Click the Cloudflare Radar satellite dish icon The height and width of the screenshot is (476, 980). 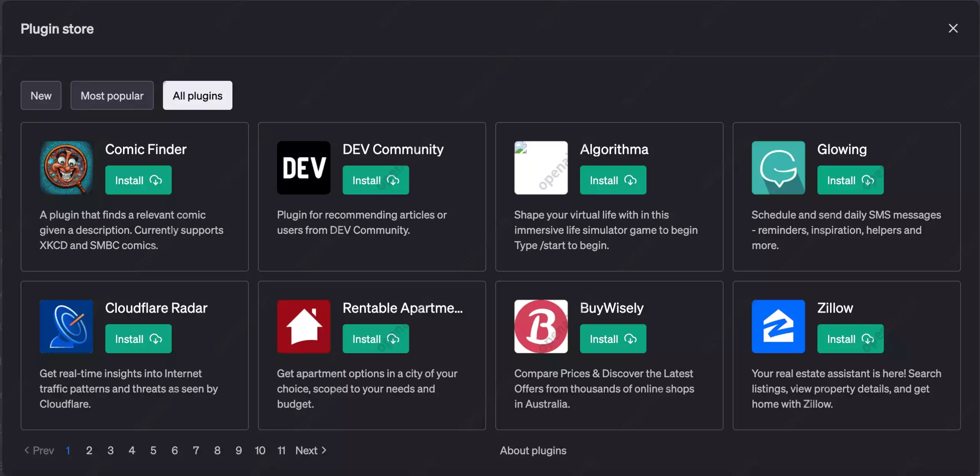click(x=66, y=326)
